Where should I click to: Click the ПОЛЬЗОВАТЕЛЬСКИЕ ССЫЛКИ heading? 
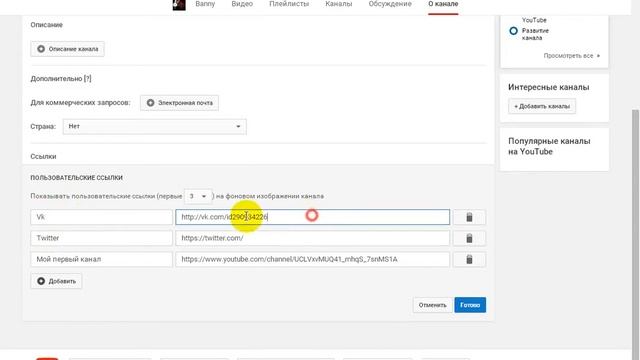(x=77, y=178)
